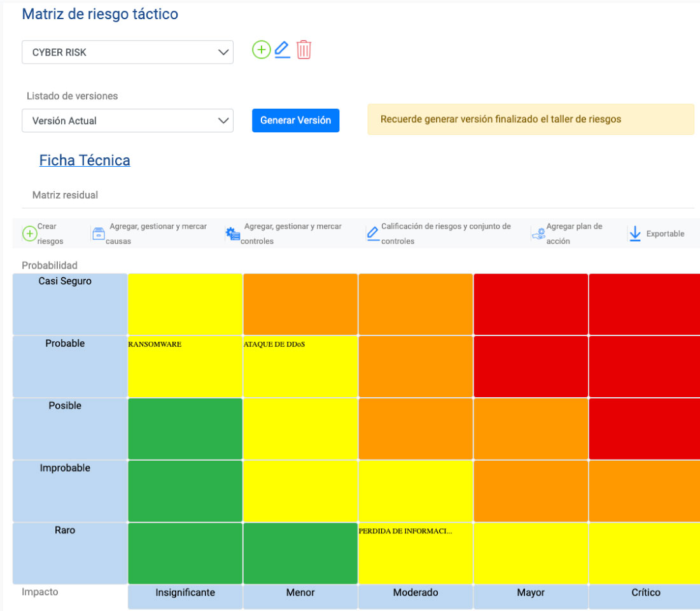This screenshot has height=611, width=700.
Task: Open the Ficha Técnica link
Action: (x=85, y=160)
